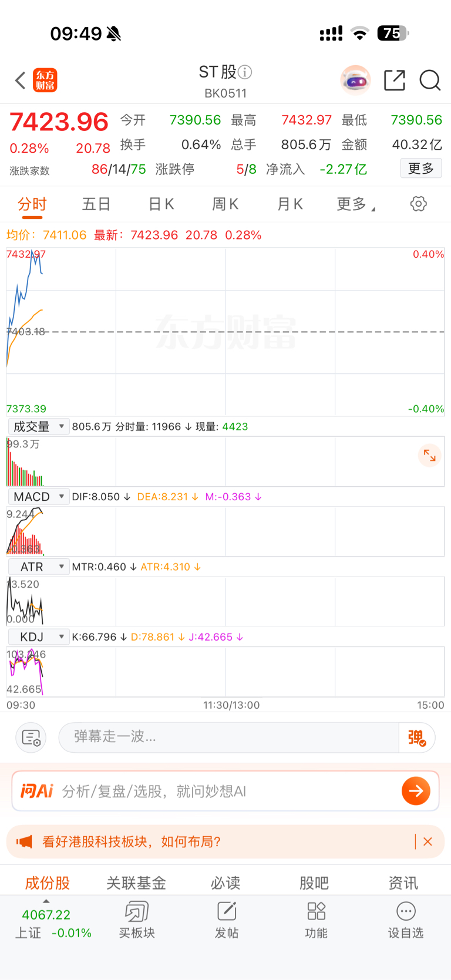This screenshot has width=451, height=980.
Task: Open the MACD indicator dropdown
Action: (x=39, y=497)
